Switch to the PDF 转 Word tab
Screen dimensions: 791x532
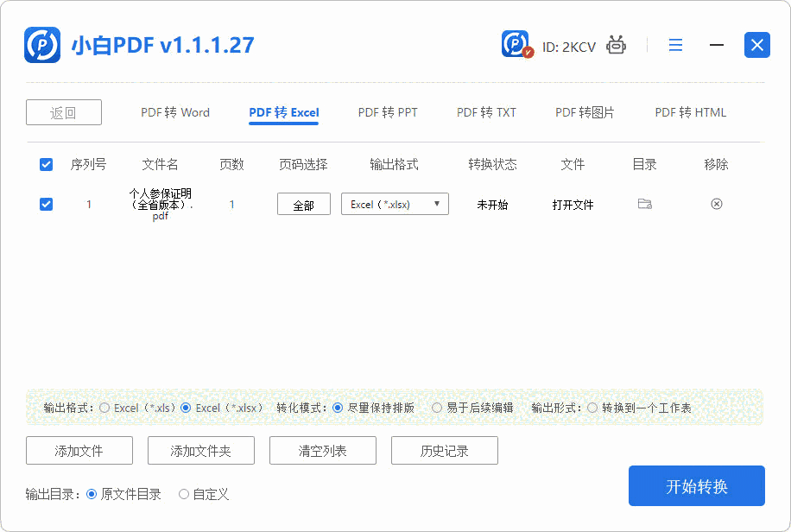tap(175, 112)
